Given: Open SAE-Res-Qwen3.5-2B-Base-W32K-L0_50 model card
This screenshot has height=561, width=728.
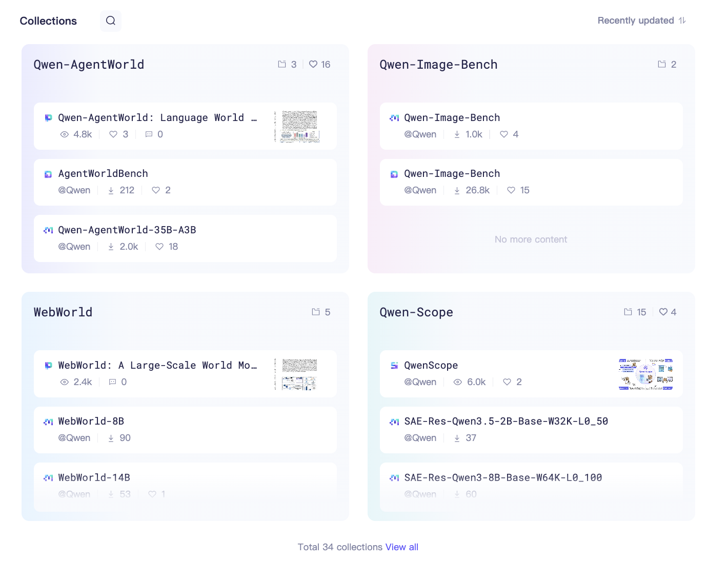Looking at the screenshot, I should tap(531, 430).
